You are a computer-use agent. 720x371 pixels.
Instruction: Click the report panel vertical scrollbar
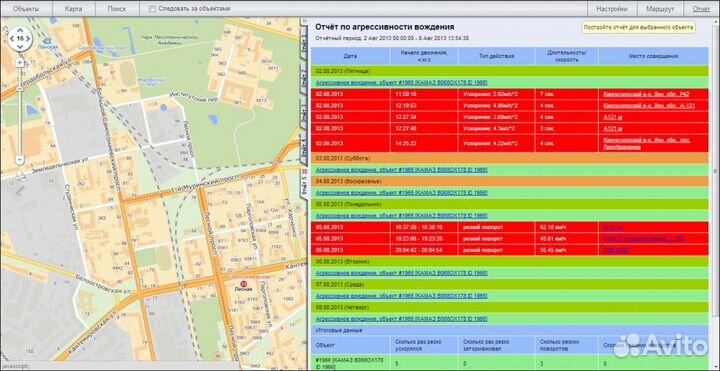[x=714, y=170]
